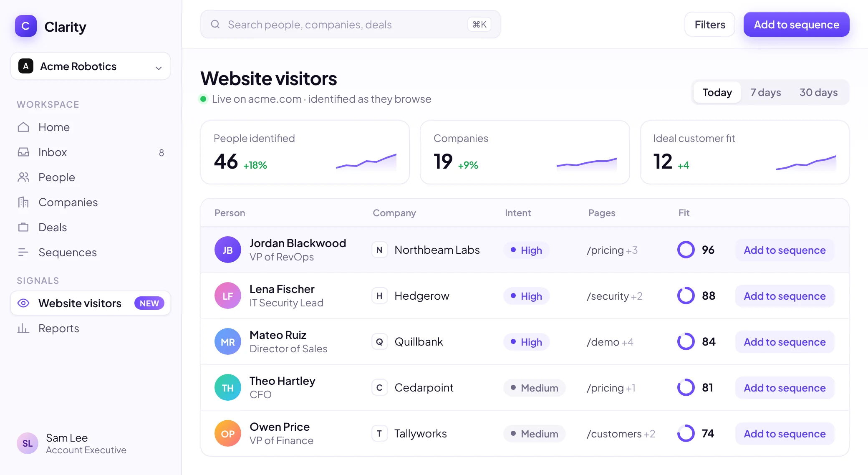Switch to the 30 days range
The height and width of the screenshot is (475, 868).
click(819, 92)
